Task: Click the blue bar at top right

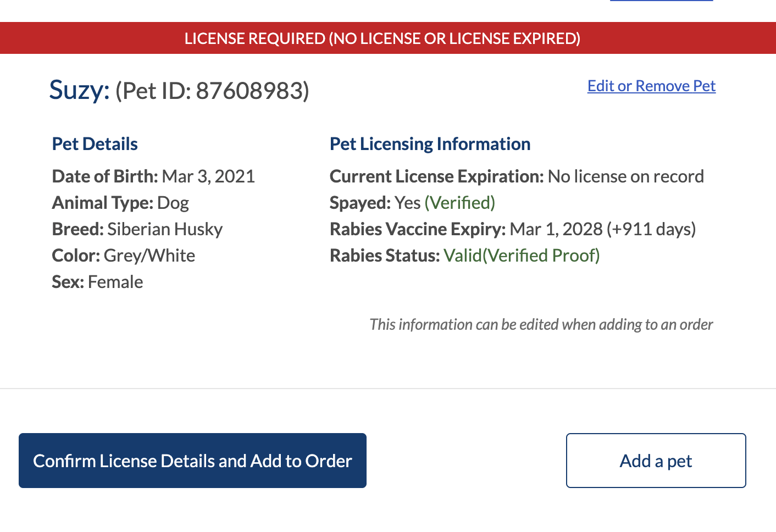Action: point(661,2)
